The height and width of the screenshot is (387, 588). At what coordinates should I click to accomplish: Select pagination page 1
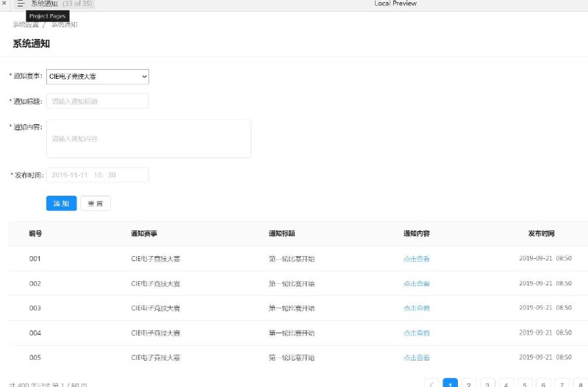[x=450, y=384]
